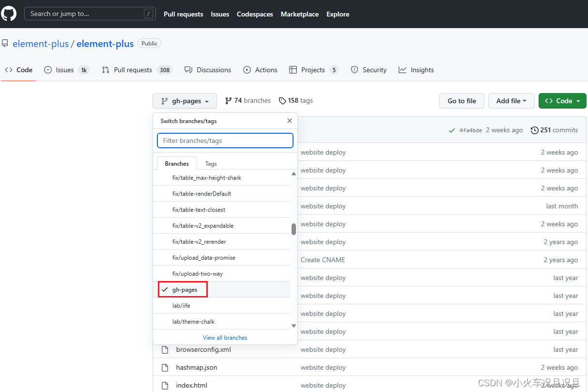Open the Projects repository tab
588x392 pixels.
pyautogui.click(x=313, y=70)
